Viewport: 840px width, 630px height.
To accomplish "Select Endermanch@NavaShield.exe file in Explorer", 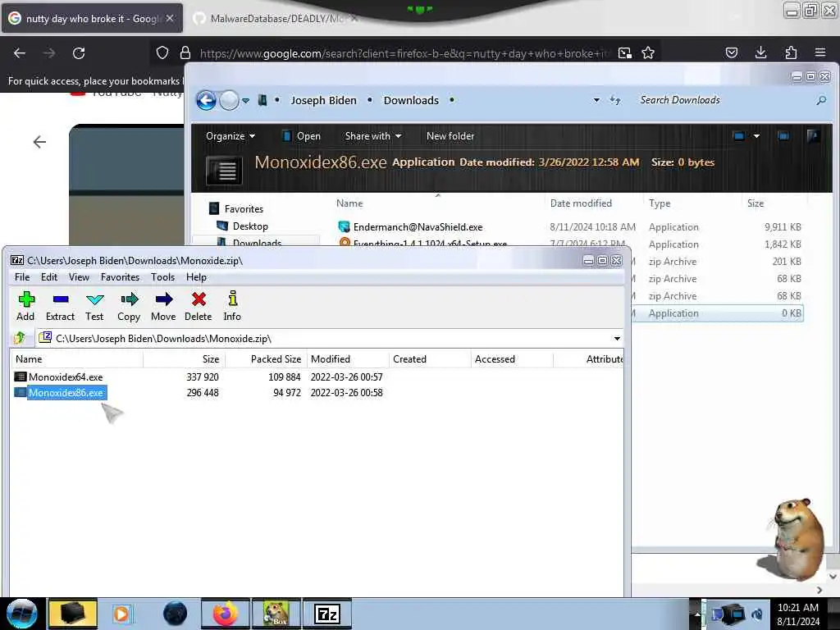I will 418,227.
